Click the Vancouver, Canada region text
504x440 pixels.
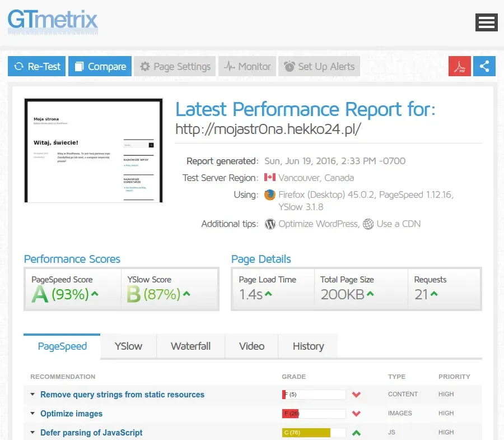(x=316, y=178)
